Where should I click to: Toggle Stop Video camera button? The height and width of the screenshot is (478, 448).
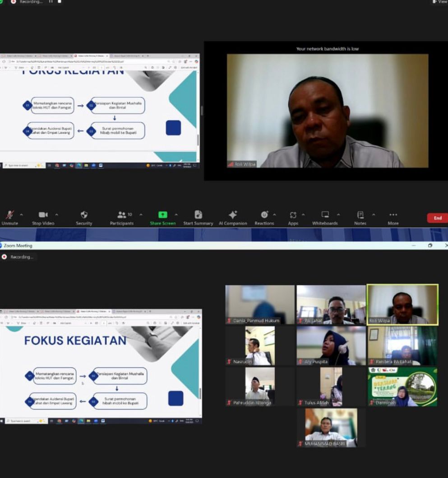coord(43,218)
